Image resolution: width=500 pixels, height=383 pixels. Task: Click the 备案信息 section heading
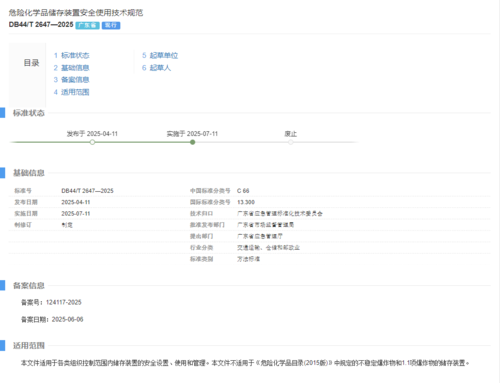click(x=29, y=285)
